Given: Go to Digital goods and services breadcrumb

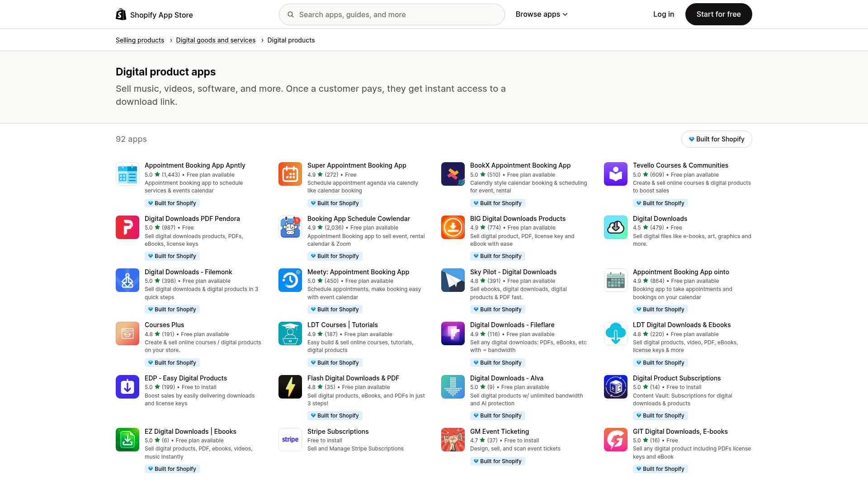Looking at the screenshot, I should tap(216, 40).
